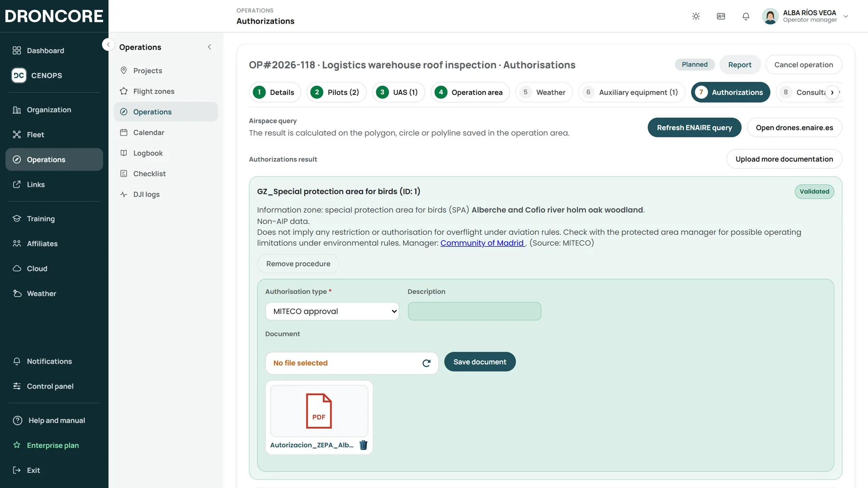Image resolution: width=868 pixels, height=488 pixels.
Task: Open Affiliates in the sidebar
Action: (54, 244)
